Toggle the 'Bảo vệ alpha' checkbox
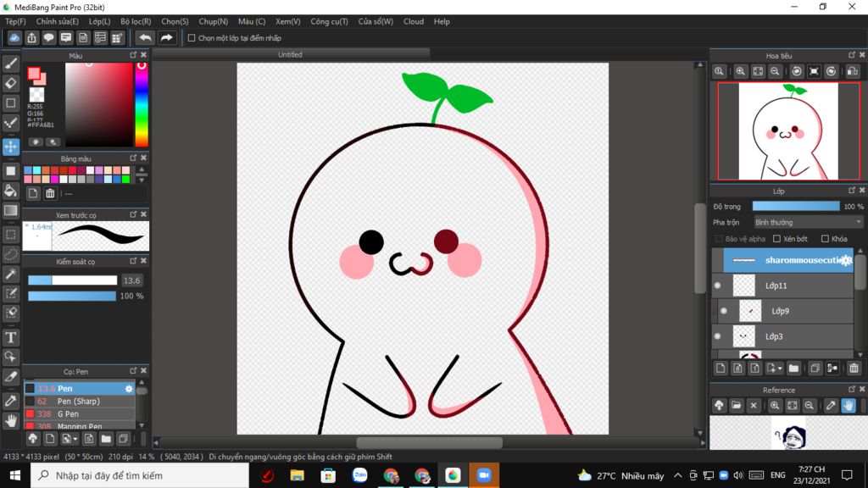Screen dimensions: 868x488 coord(719,238)
